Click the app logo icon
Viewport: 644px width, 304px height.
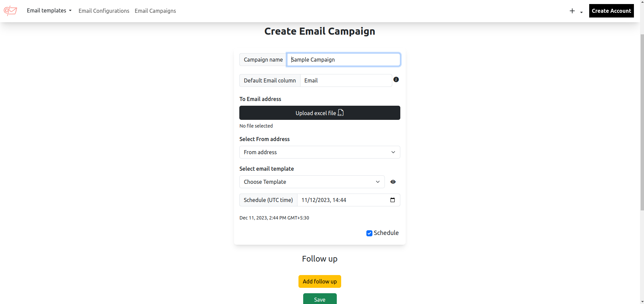pyautogui.click(x=10, y=11)
